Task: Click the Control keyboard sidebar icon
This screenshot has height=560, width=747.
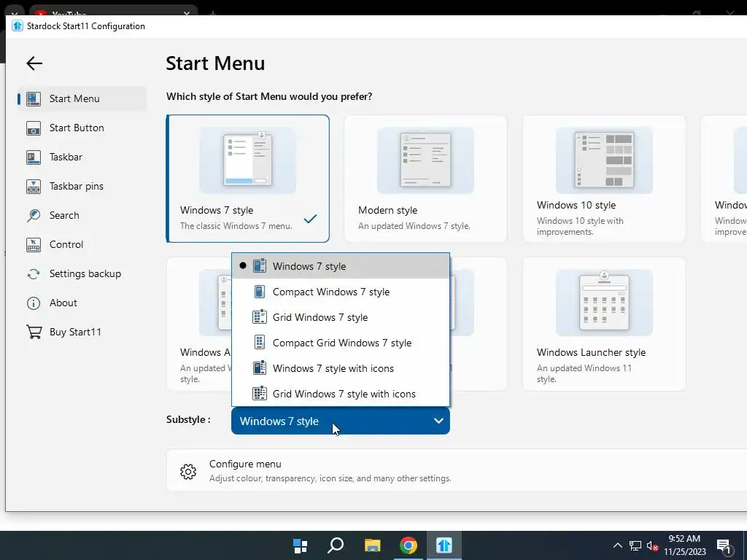Action: (34, 245)
